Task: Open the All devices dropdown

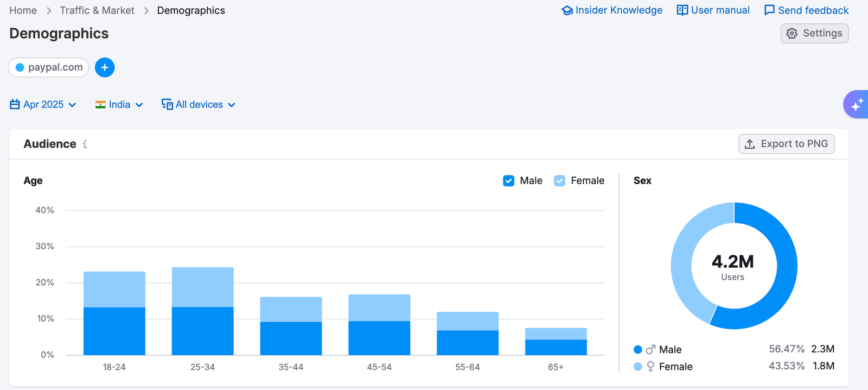Action: point(199,104)
